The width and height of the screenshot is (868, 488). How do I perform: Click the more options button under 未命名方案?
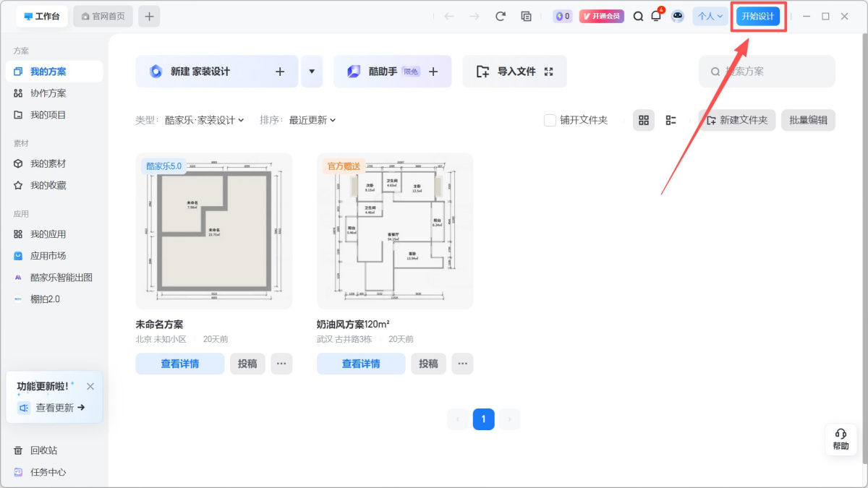[281, 364]
